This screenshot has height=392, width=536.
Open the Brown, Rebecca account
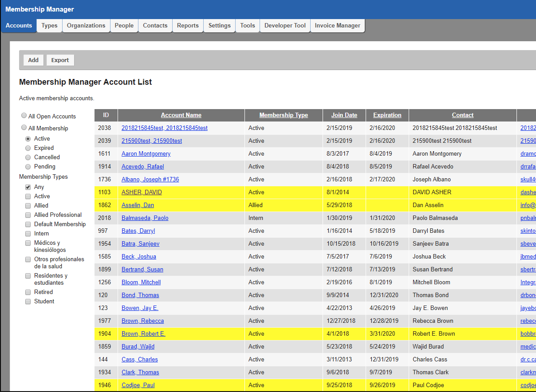[143, 321]
